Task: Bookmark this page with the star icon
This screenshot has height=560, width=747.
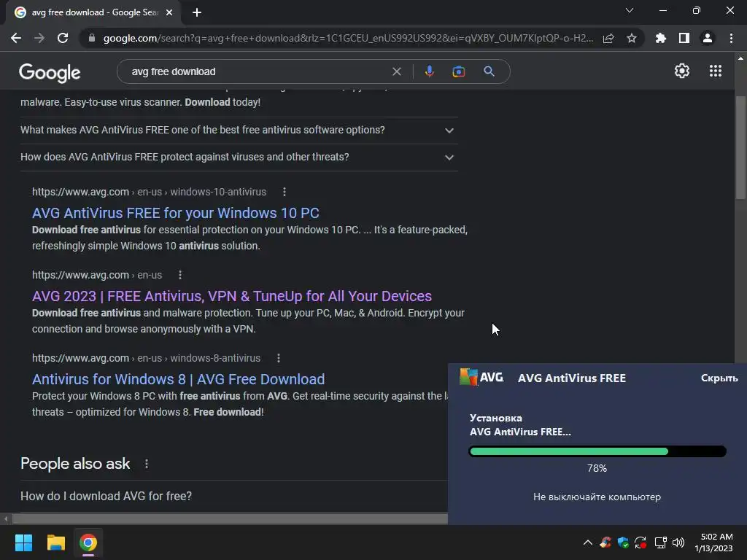Action: point(632,38)
